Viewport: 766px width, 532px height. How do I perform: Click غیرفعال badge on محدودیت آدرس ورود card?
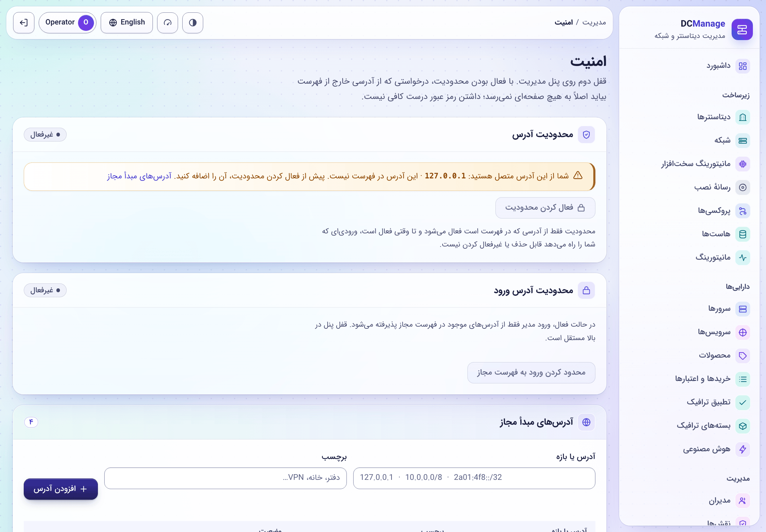(x=45, y=290)
